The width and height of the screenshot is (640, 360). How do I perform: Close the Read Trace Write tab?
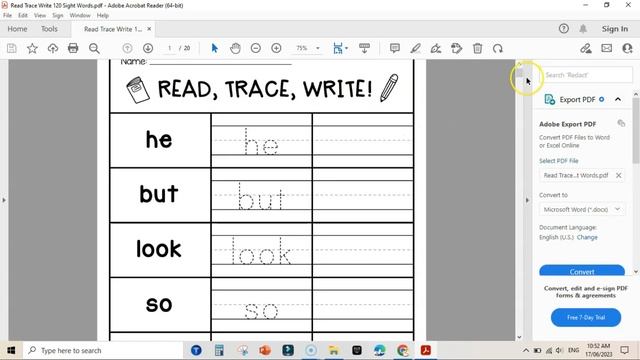click(149, 29)
